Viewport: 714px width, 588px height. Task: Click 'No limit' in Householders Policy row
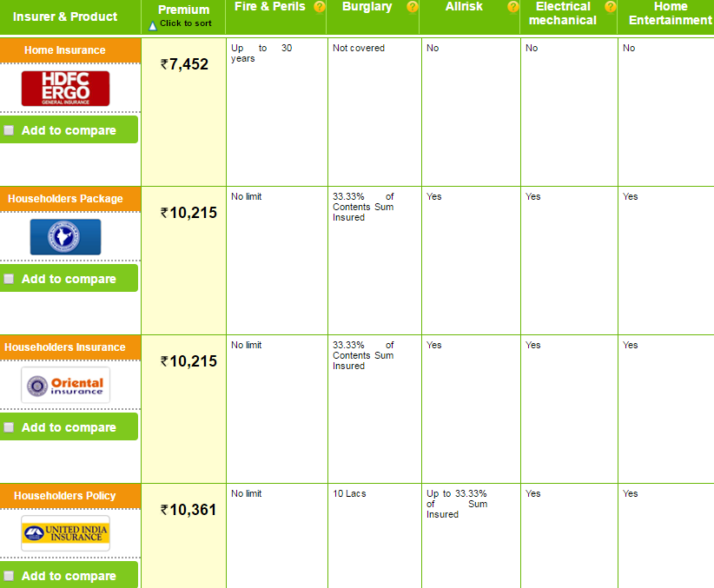pos(247,493)
